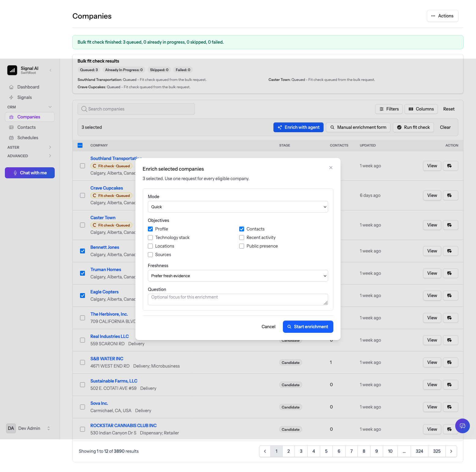476x472 pixels.
Task: Close the Enrich selected companies dialog
Action: tap(331, 168)
